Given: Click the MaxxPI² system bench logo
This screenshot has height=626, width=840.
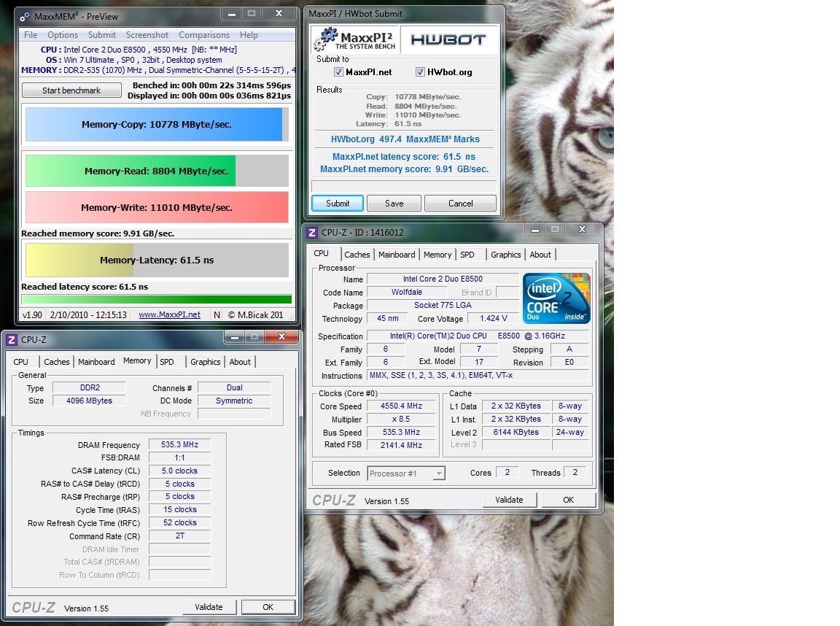Looking at the screenshot, I should pyautogui.click(x=354, y=39).
